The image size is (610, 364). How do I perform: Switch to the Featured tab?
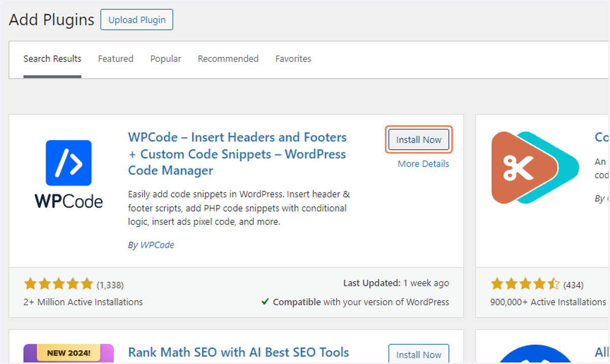(x=116, y=59)
